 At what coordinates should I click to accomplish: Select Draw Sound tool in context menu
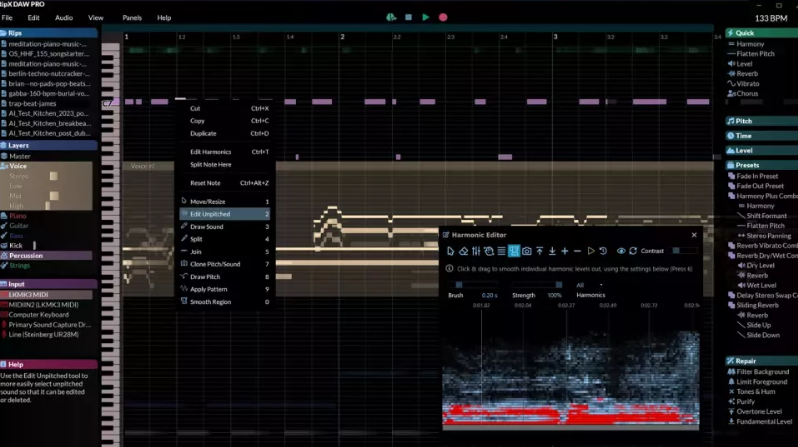pyautogui.click(x=224, y=227)
